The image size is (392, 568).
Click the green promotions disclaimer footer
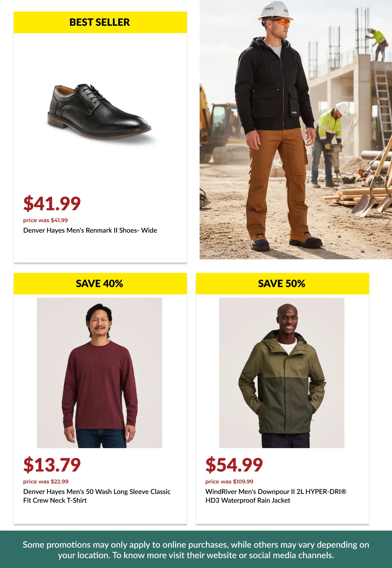tap(196, 549)
